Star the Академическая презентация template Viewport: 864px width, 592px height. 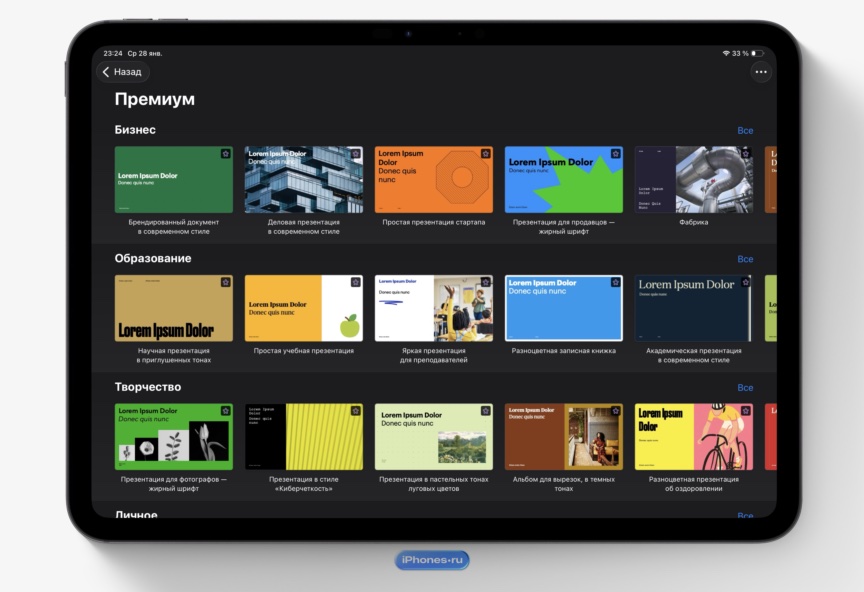746,282
